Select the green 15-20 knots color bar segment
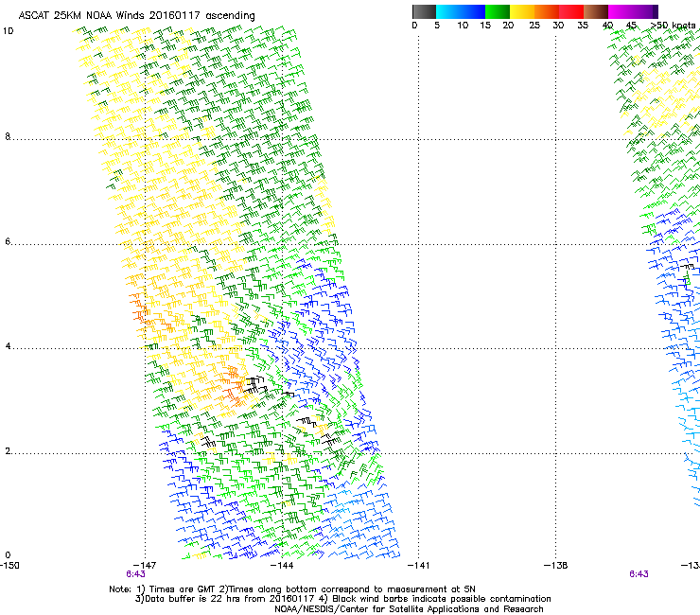 point(498,11)
